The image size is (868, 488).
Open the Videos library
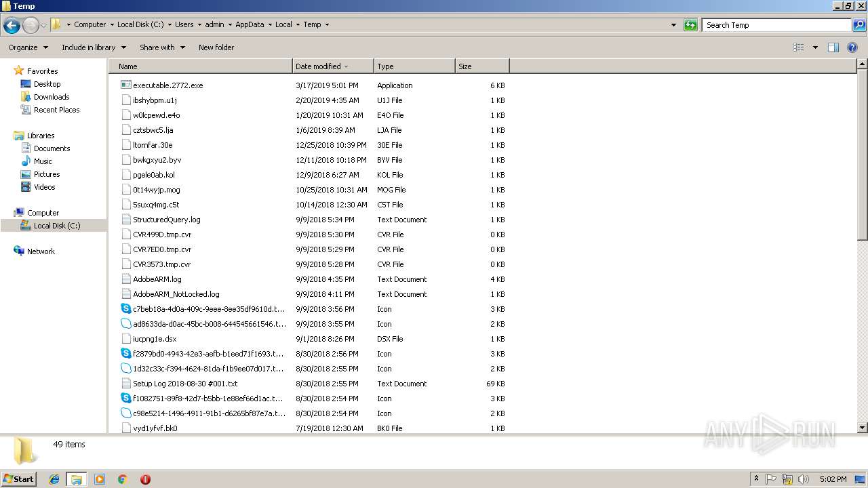coord(44,187)
